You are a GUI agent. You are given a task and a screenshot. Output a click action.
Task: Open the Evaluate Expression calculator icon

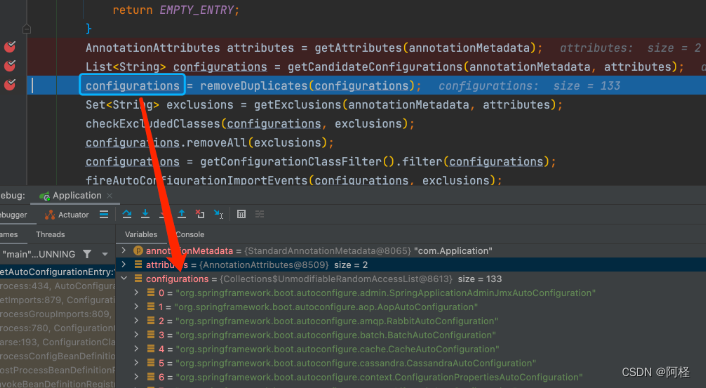(x=241, y=214)
